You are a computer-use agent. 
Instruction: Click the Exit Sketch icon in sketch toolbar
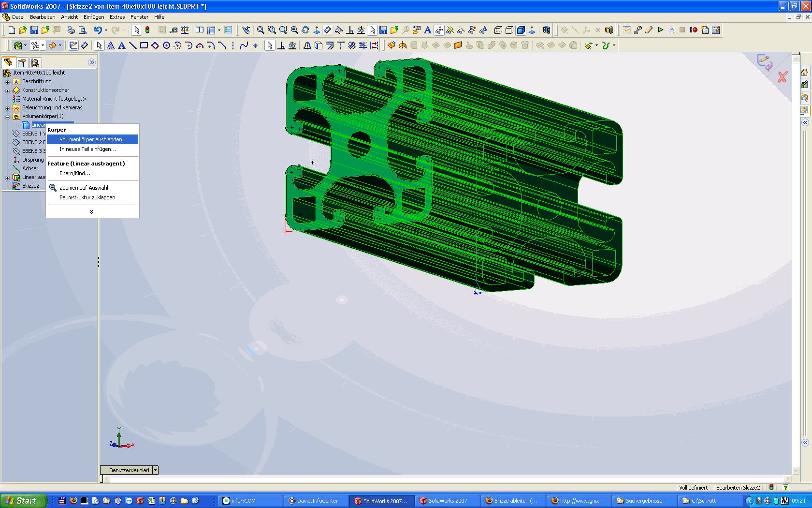tap(73, 45)
